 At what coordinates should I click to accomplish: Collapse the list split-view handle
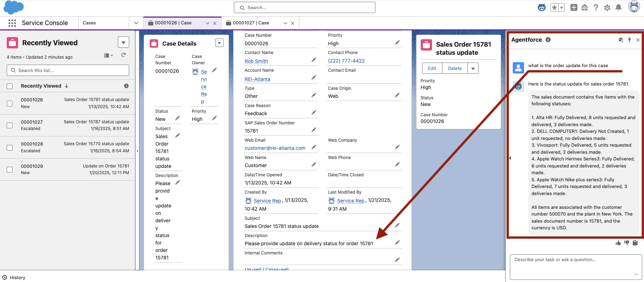pos(137,151)
